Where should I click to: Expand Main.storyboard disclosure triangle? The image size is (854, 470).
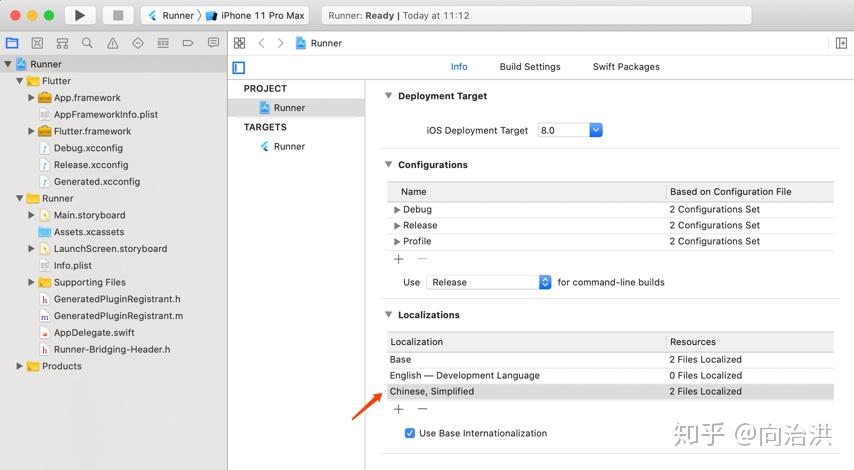(x=31, y=215)
